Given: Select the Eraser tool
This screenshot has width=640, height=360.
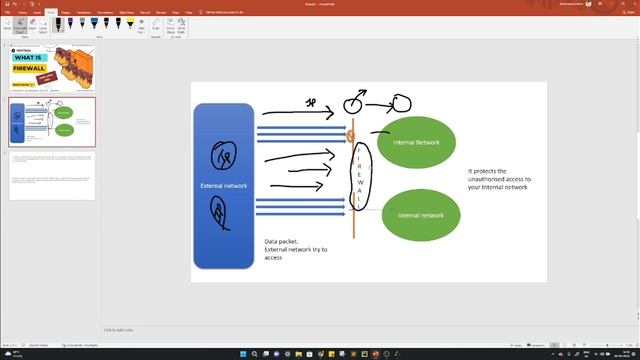Looking at the screenshot, I should [32, 25].
